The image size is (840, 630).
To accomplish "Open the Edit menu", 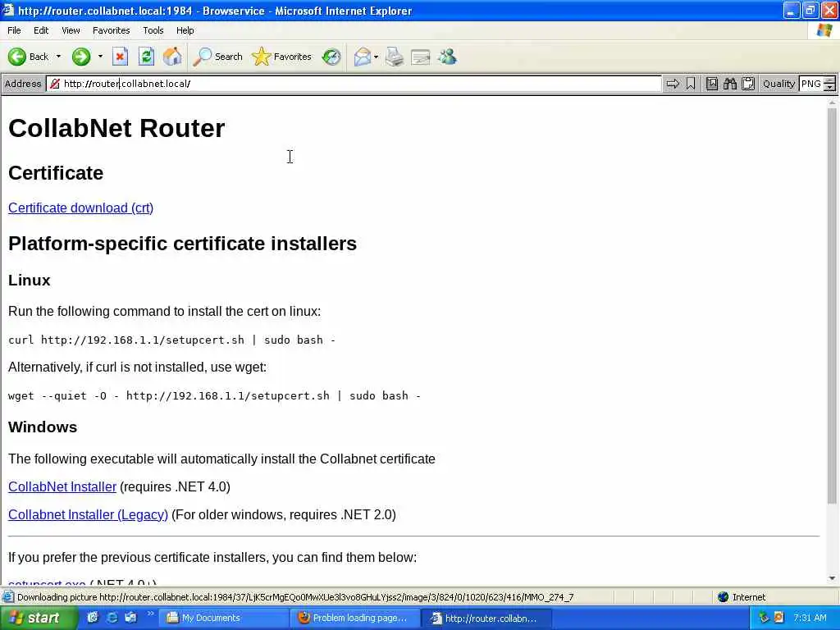I will [41, 30].
